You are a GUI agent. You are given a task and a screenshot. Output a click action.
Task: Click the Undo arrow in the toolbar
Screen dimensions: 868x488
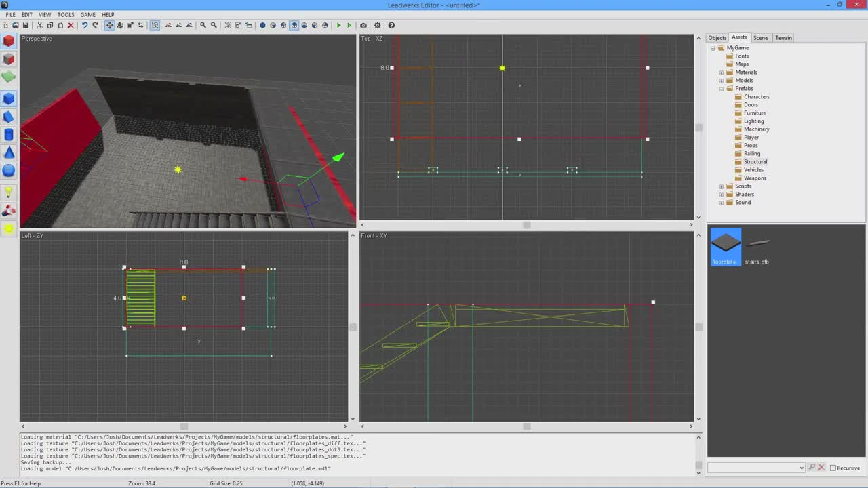click(85, 25)
